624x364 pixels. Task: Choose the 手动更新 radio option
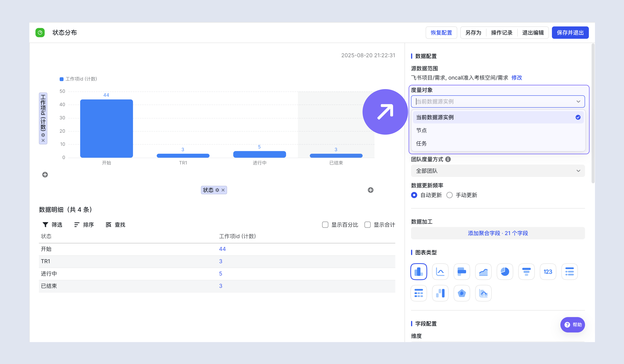449,195
